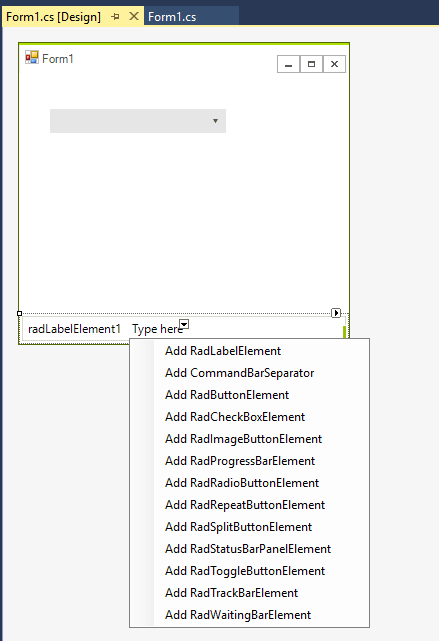
Task: Close the Form1.cs [Design] tab
Action: click(x=134, y=16)
